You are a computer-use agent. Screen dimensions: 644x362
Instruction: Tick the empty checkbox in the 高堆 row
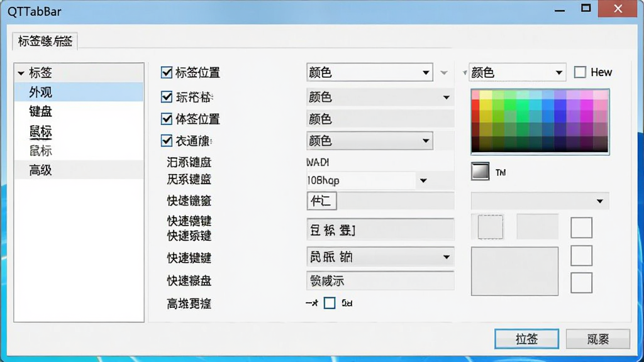tap(330, 303)
